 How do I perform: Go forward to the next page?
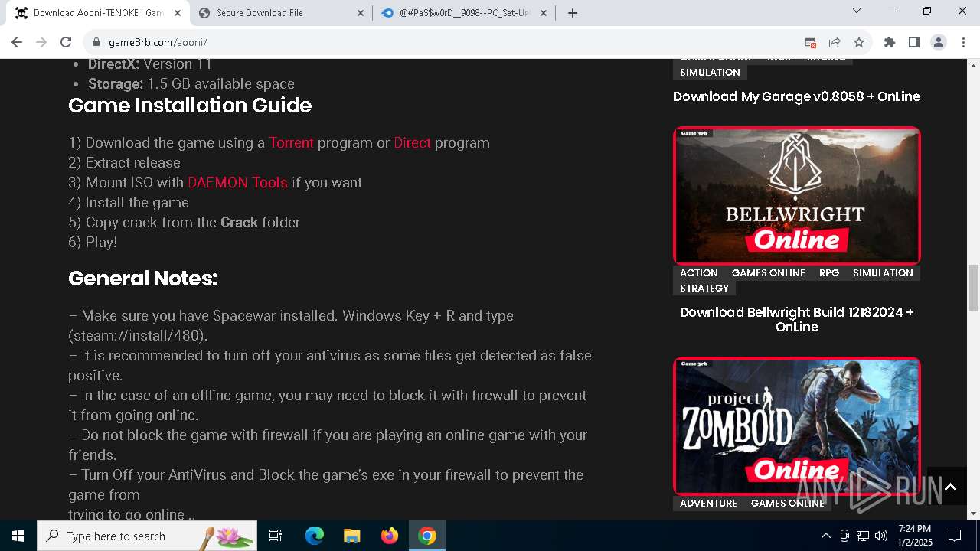click(41, 42)
